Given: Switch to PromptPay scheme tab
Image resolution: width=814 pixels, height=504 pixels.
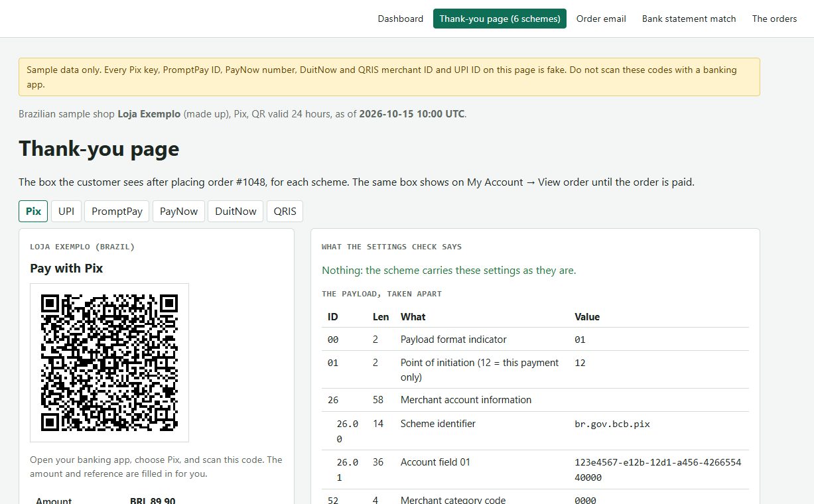Looking at the screenshot, I should (x=117, y=212).
